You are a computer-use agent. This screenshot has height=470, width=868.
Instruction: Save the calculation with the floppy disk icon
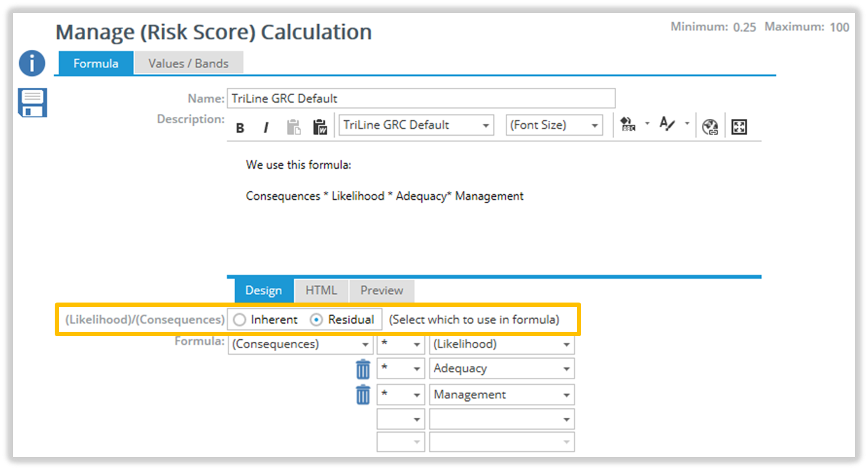pos(32,103)
